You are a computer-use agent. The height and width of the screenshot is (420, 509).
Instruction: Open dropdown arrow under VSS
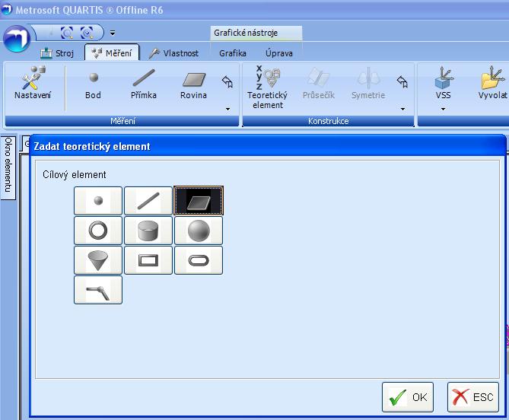click(x=443, y=109)
